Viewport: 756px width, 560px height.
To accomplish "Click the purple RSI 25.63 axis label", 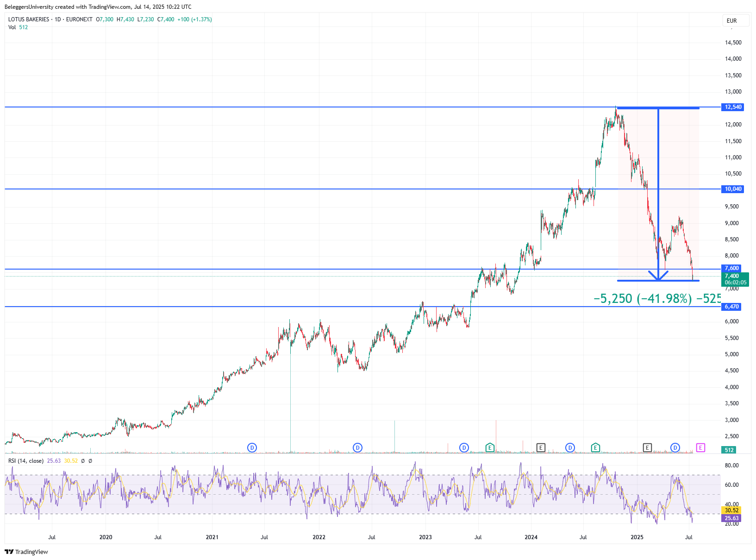I will 731,518.
